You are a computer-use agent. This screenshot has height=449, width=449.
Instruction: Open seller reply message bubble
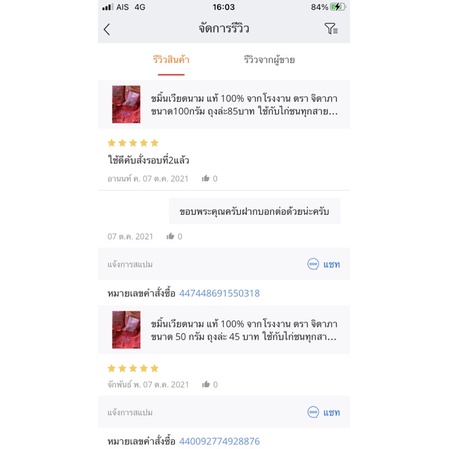pyautogui.click(x=254, y=211)
